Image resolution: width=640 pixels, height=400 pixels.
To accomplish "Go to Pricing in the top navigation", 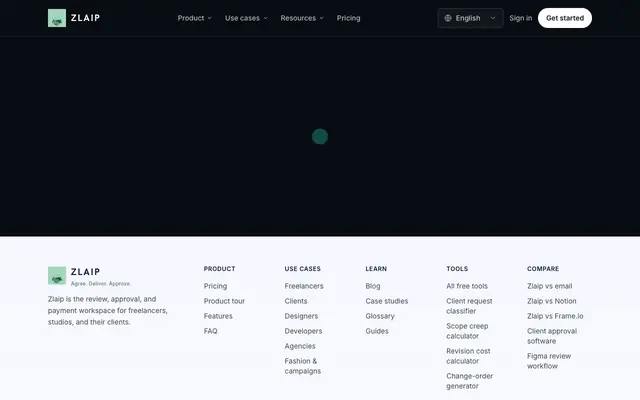I will 349,18.
